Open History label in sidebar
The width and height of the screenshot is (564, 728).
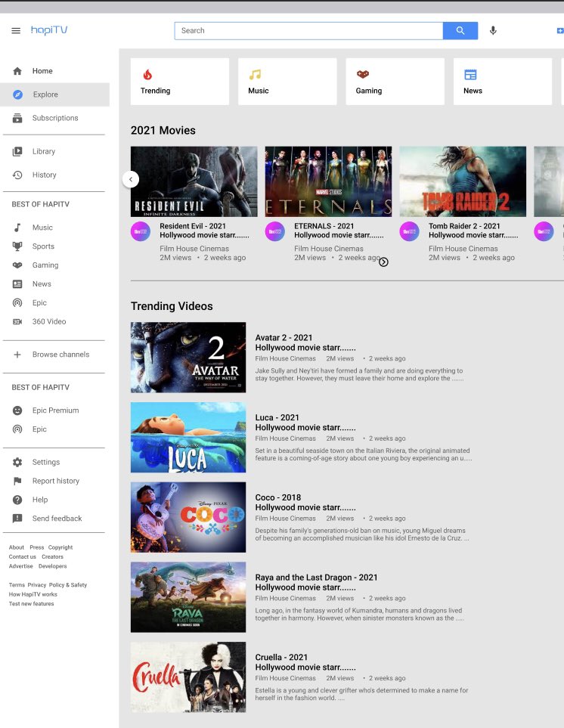[x=44, y=175]
